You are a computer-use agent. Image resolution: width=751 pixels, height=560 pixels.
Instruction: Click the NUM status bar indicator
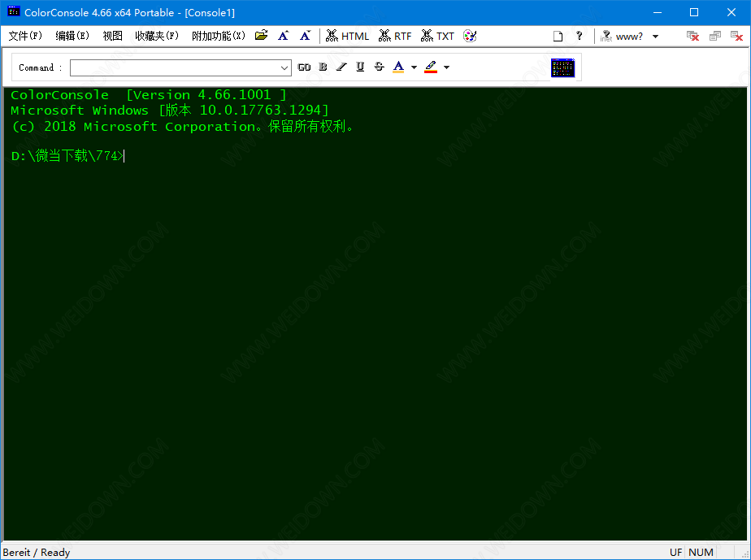tap(701, 553)
